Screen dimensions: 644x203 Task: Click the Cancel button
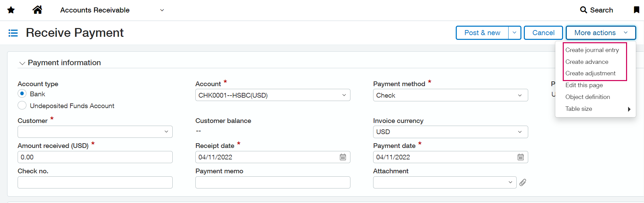(x=543, y=33)
